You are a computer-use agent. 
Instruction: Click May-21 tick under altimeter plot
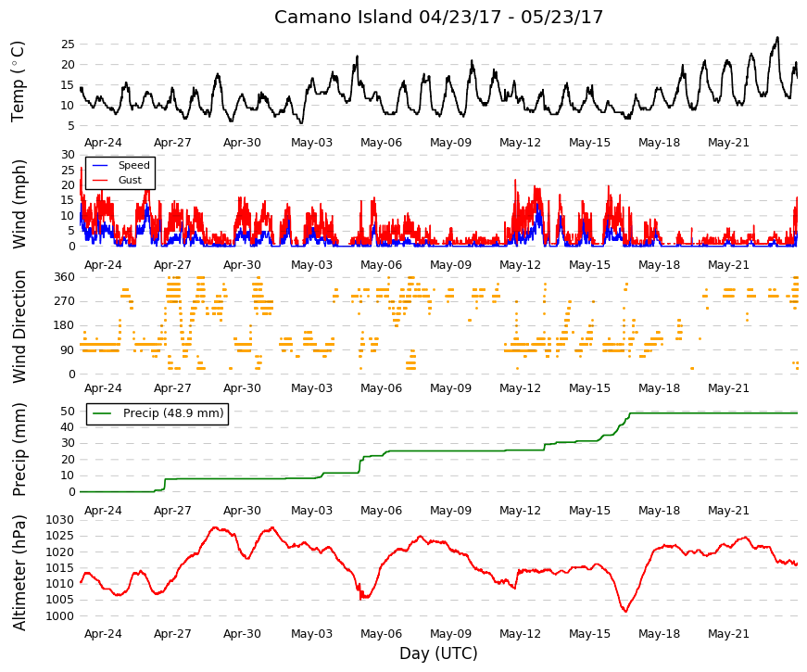tap(728, 634)
